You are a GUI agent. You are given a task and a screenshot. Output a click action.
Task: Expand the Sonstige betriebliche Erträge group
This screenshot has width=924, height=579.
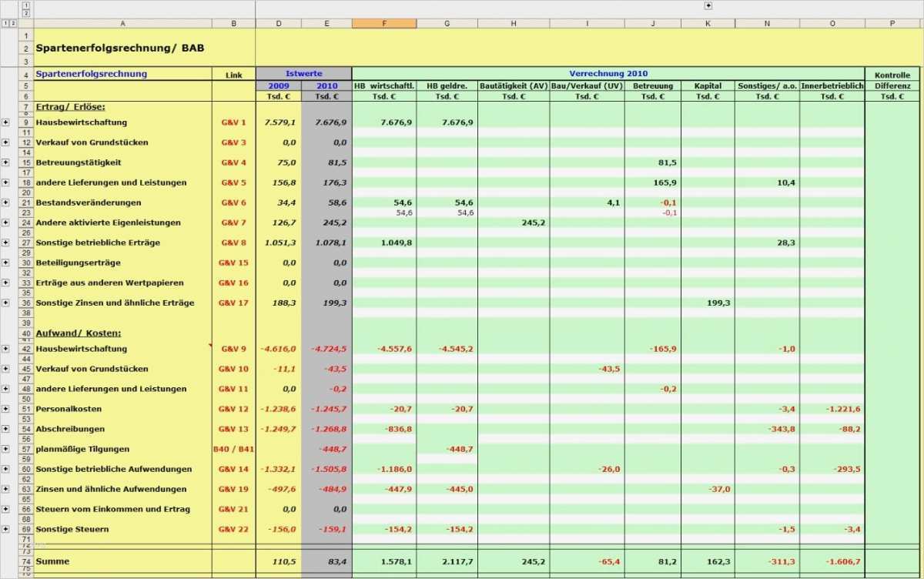(6, 242)
